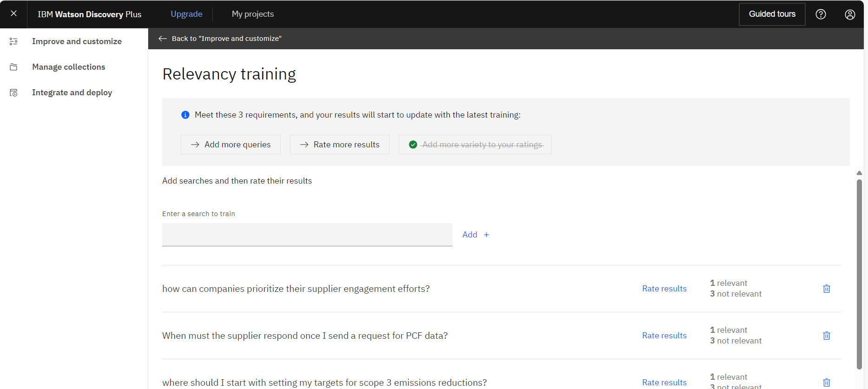Click Add more queries requirement button
Viewport: 868px width, 389px height.
[x=230, y=145]
